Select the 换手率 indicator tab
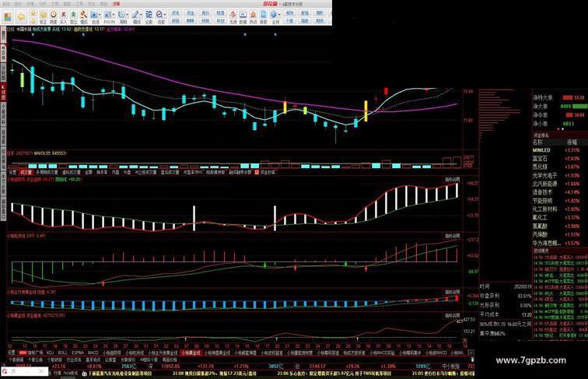The height and width of the screenshot is (379, 588). tap(102, 172)
